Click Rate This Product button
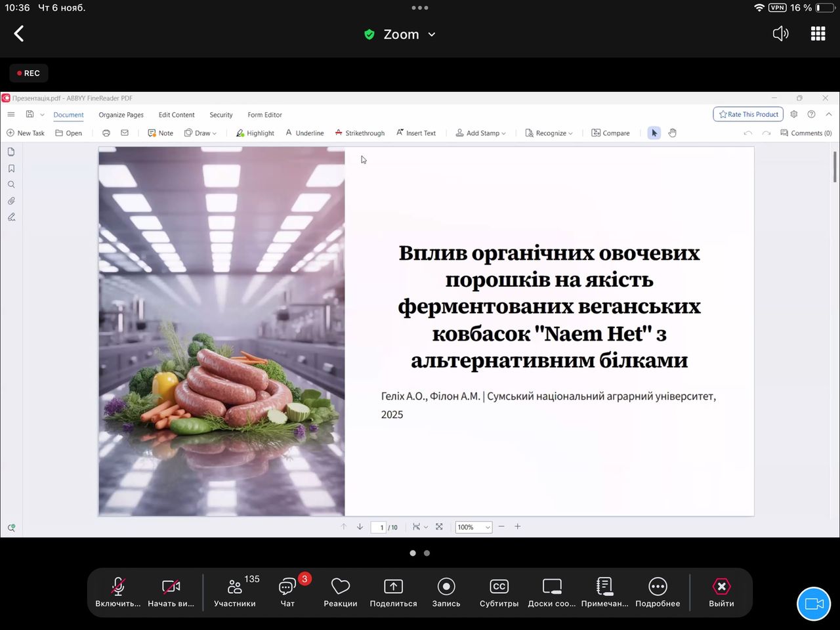This screenshot has width=840, height=630. click(748, 114)
